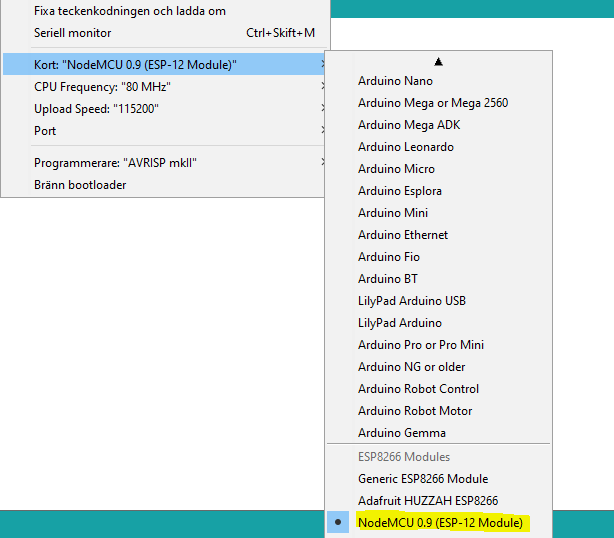
Task: Open the Kort board submenu
Action: pyautogui.click(x=164, y=64)
